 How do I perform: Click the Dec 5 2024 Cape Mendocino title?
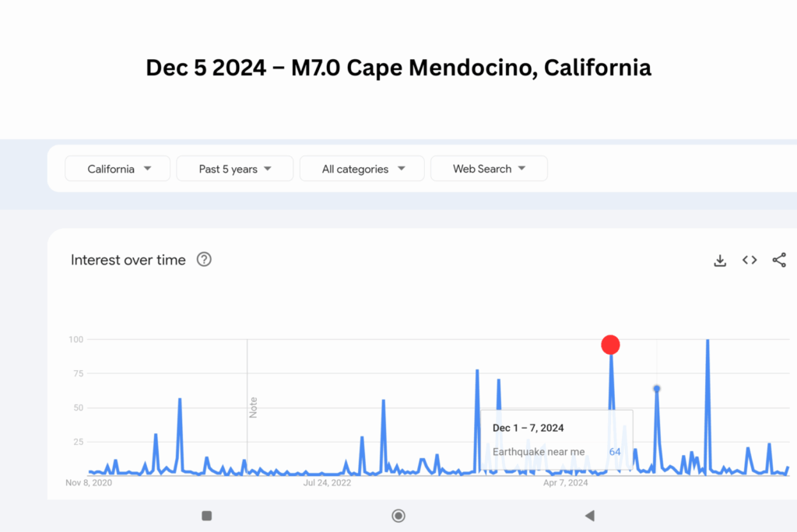click(x=398, y=68)
